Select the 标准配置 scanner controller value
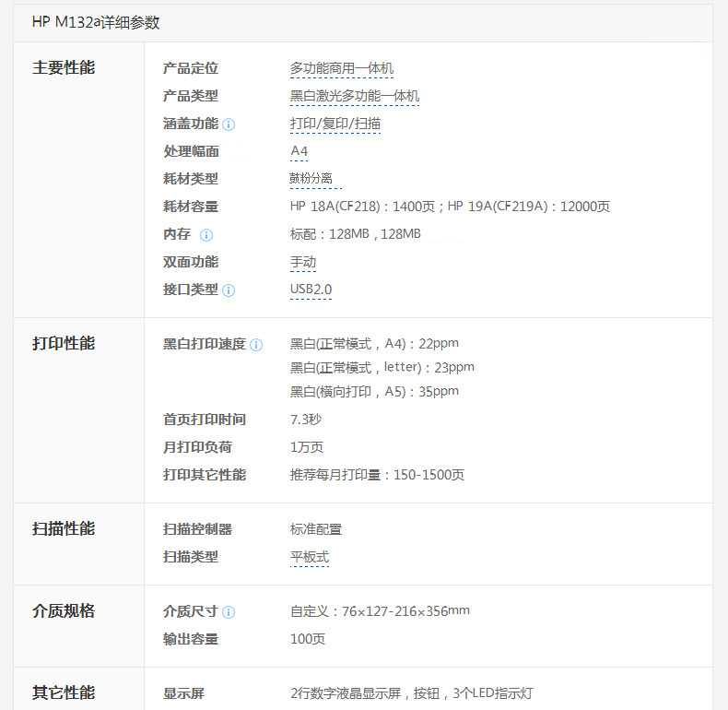 (x=316, y=529)
